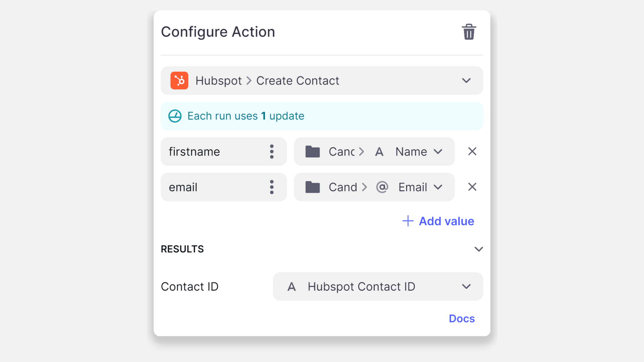Image resolution: width=644 pixels, height=362 pixels.
Task: Open the Name value dropdown chevron
Action: [x=438, y=152]
